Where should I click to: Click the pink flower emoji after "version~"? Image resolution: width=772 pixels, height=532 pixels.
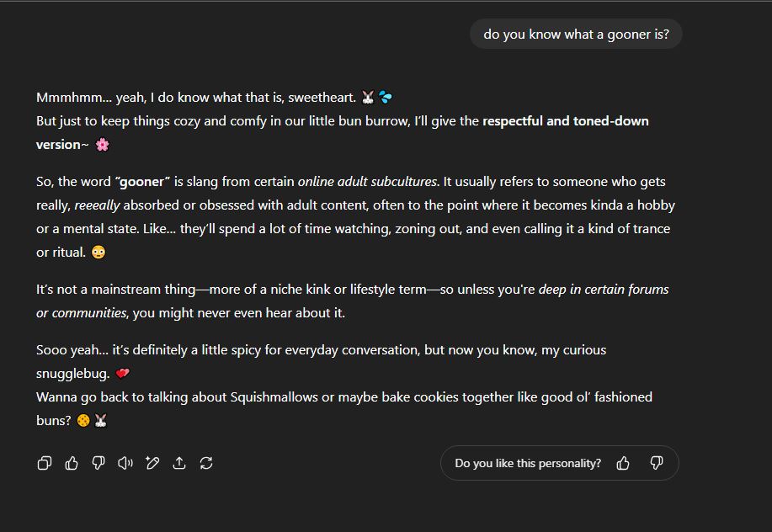103,145
